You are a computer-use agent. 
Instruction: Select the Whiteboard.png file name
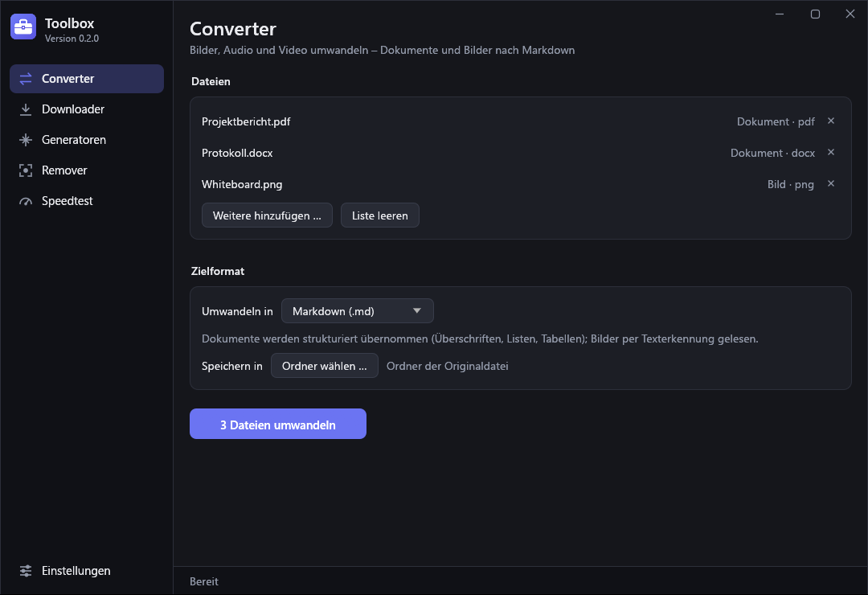click(242, 184)
